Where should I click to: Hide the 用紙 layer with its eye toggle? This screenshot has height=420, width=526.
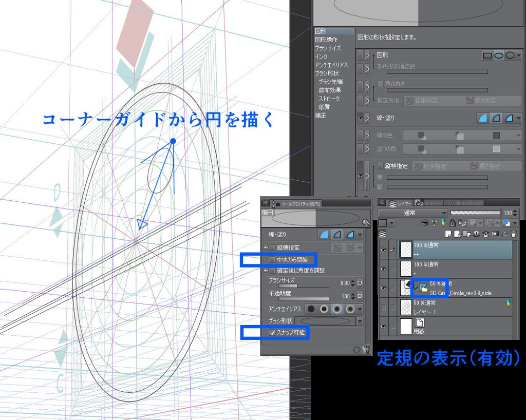(383, 327)
